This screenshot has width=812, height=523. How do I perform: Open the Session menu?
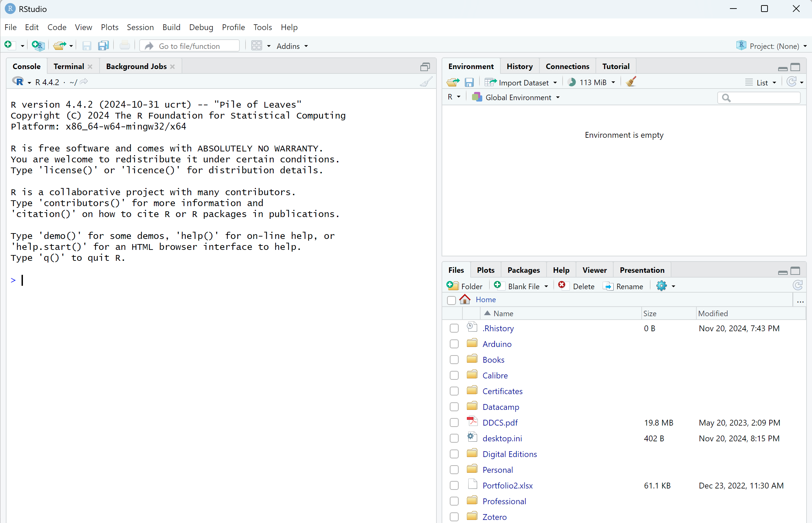(140, 27)
